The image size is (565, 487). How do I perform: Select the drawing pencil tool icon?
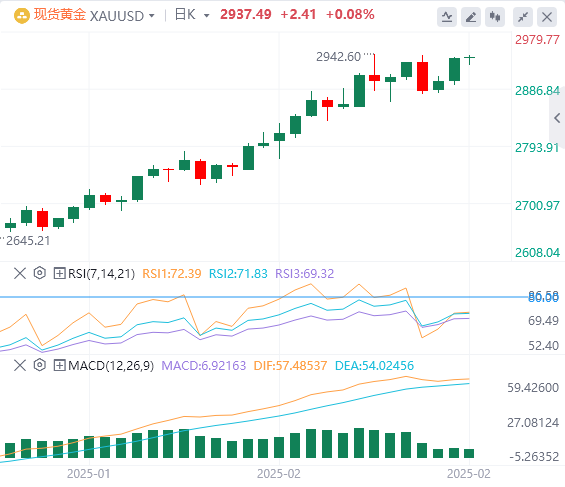[471, 17]
